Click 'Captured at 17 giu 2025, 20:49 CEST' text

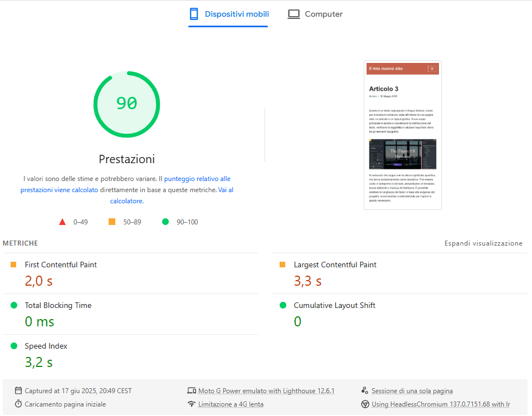click(x=78, y=391)
